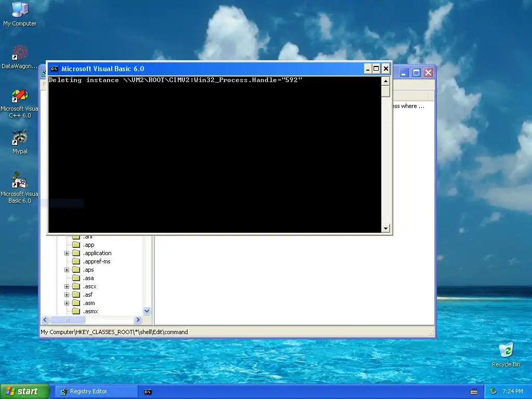Click the 7:24 PM system clock

pos(513,392)
